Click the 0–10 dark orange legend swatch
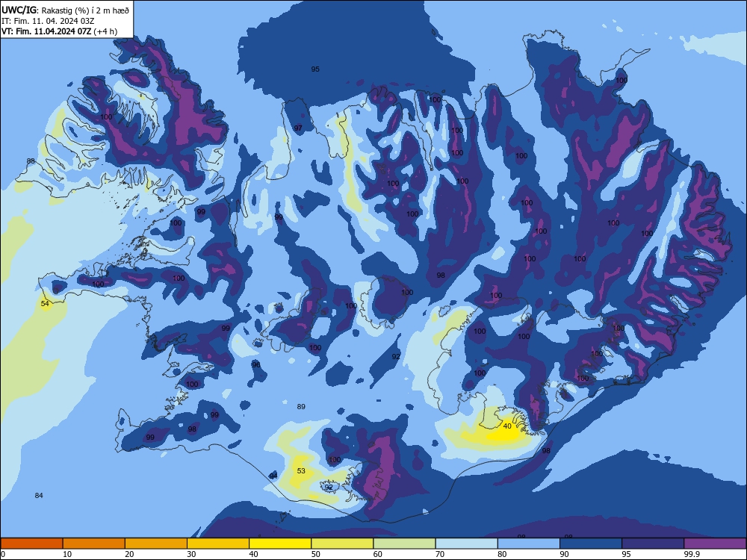 (31, 544)
